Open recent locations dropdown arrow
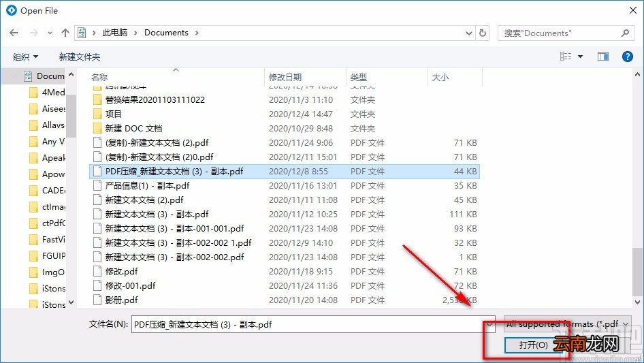The width and height of the screenshot is (644, 363). [50, 33]
